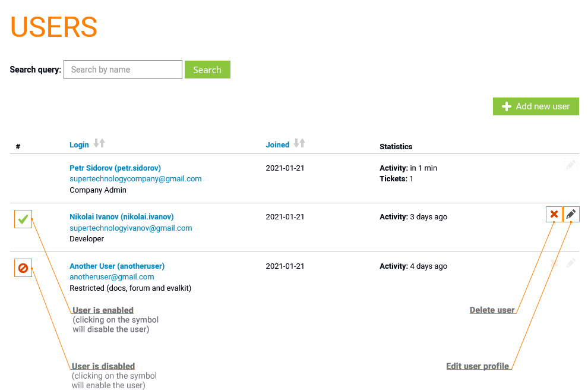Click email anotheruser@gmail.com

point(112,277)
